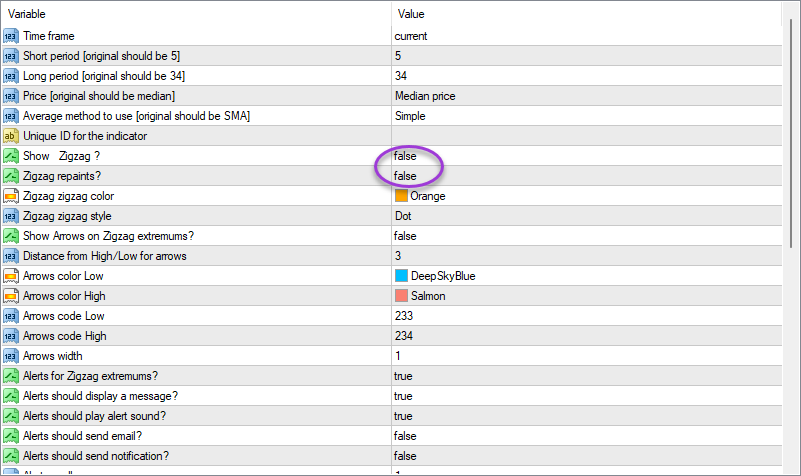Click the vertical scrollbar thumb
The height and width of the screenshot is (476, 801).
point(792,130)
